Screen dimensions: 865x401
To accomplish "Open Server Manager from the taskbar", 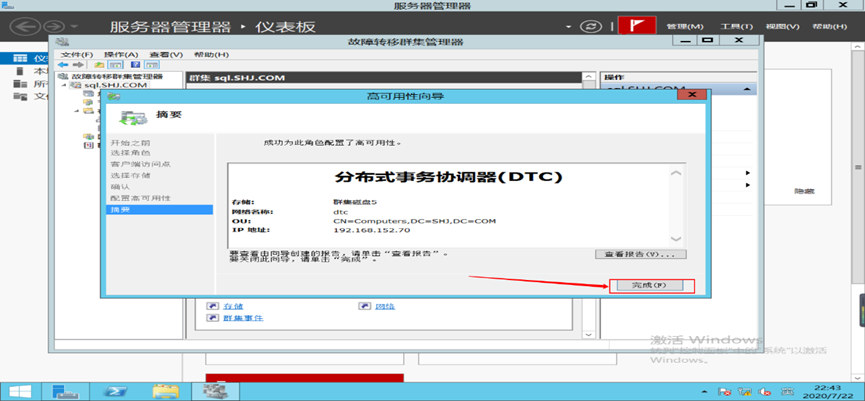I will (x=66, y=391).
